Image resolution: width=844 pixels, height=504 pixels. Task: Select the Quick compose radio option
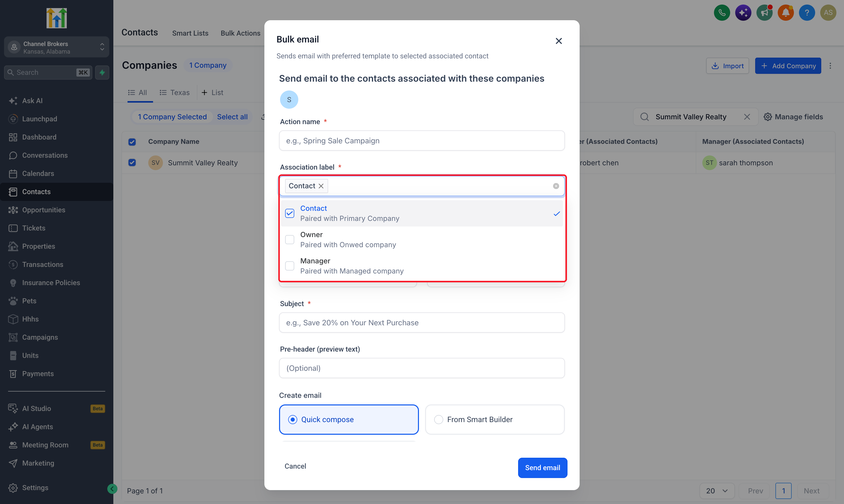[348, 419]
